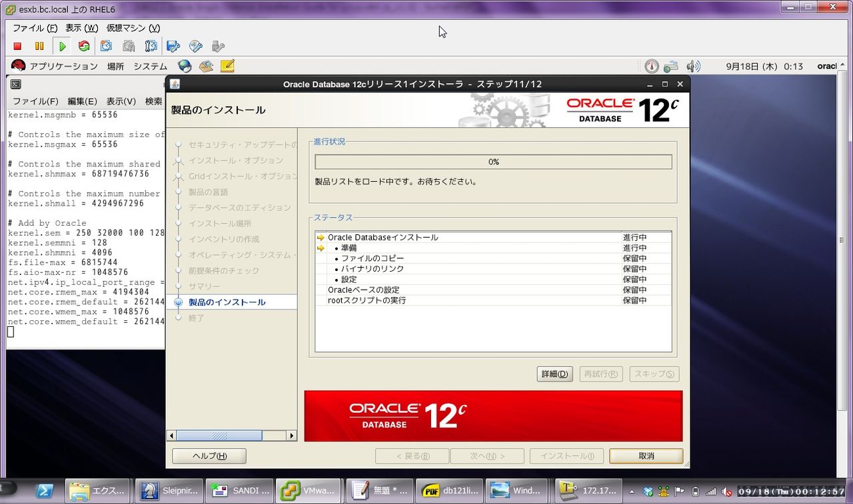Image resolution: width=853 pixels, height=504 pixels.
Task: Click the left arrow of the sidebar scrollbar
Action: click(x=172, y=435)
